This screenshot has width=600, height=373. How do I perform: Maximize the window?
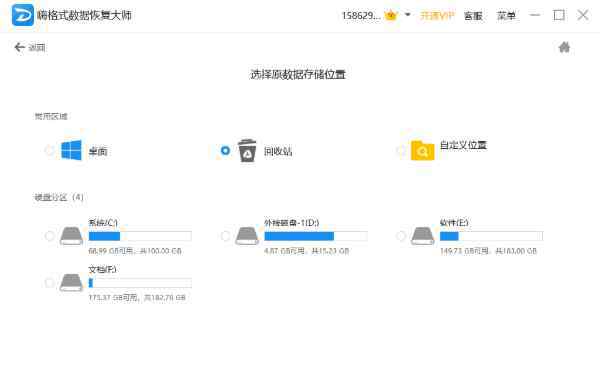pos(559,15)
